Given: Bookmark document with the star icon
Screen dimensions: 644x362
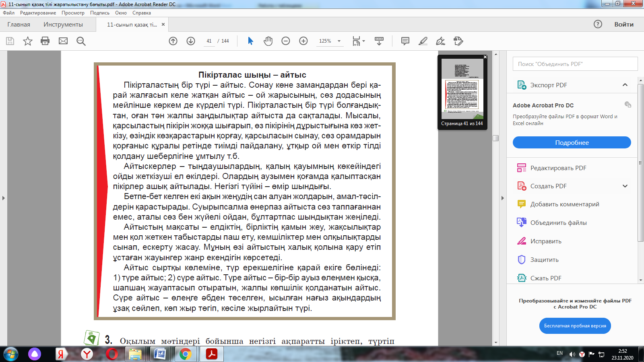Looking at the screenshot, I should (27, 41).
